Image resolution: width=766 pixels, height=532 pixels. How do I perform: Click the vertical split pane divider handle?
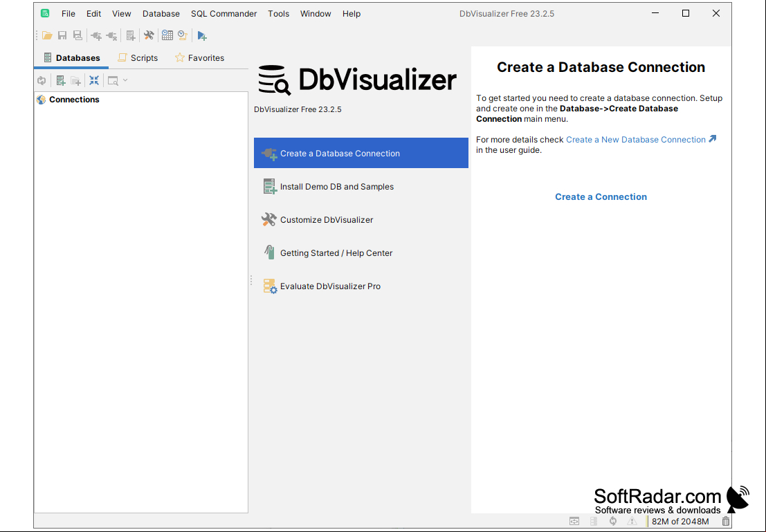tap(251, 280)
